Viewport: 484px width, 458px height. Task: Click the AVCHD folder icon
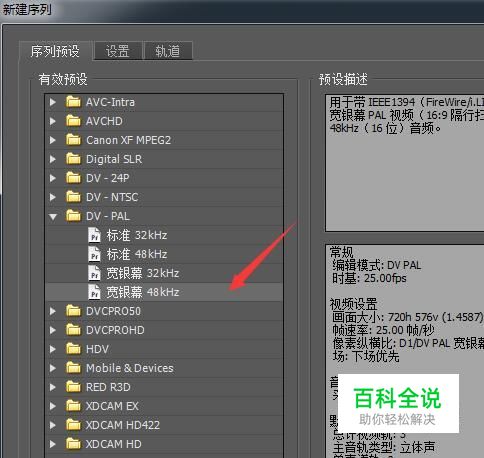(73, 120)
